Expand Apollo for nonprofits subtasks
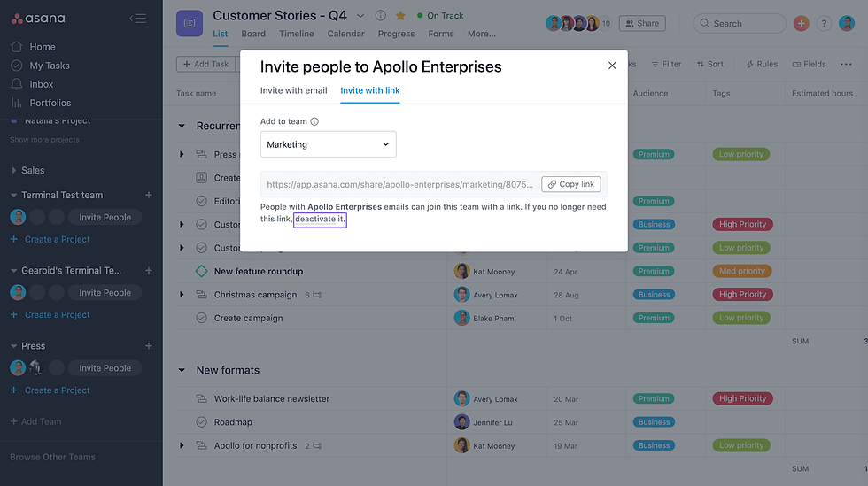Image resolution: width=868 pixels, height=486 pixels. (x=182, y=445)
